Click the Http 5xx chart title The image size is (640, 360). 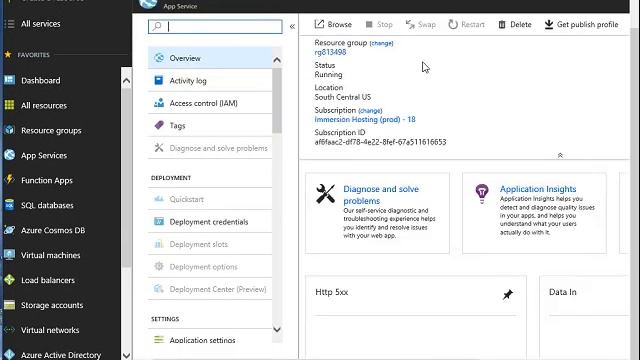click(x=331, y=292)
